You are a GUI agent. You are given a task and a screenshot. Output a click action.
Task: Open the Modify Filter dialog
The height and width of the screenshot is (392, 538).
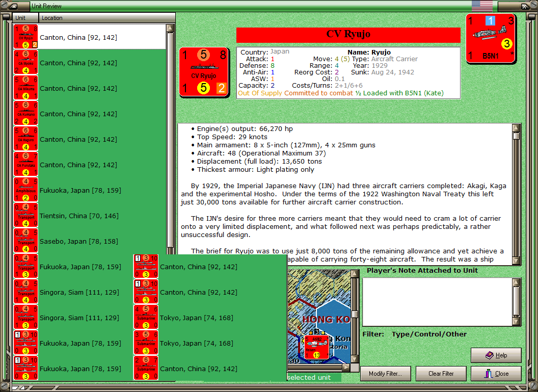pyautogui.click(x=385, y=374)
